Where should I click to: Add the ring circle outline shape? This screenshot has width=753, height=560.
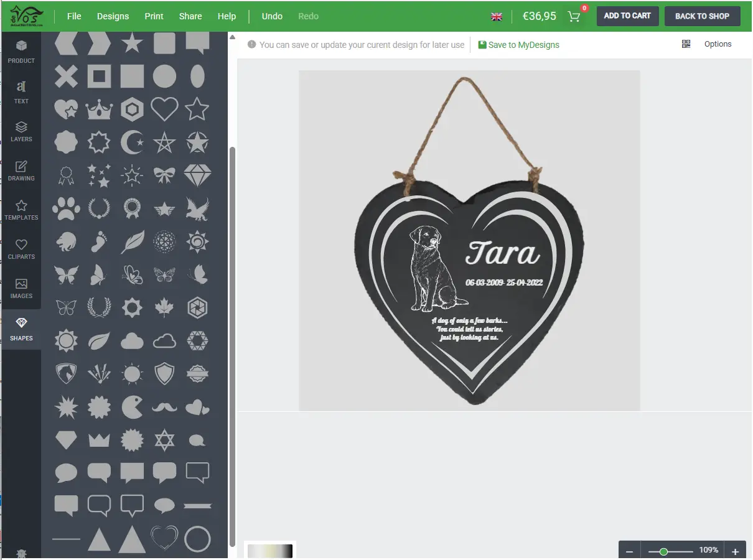pyautogui.click(x=197, y=539)
